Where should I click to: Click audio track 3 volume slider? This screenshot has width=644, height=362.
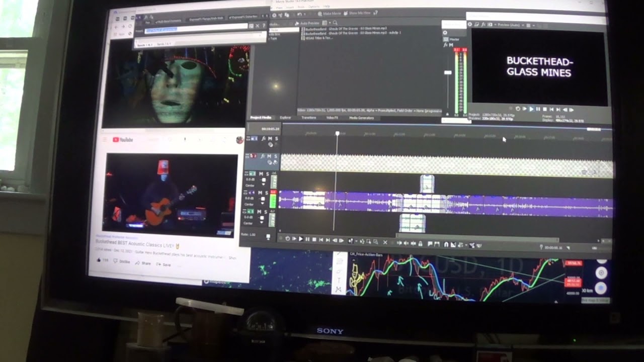pyautogui.click(x=264, y=180)
